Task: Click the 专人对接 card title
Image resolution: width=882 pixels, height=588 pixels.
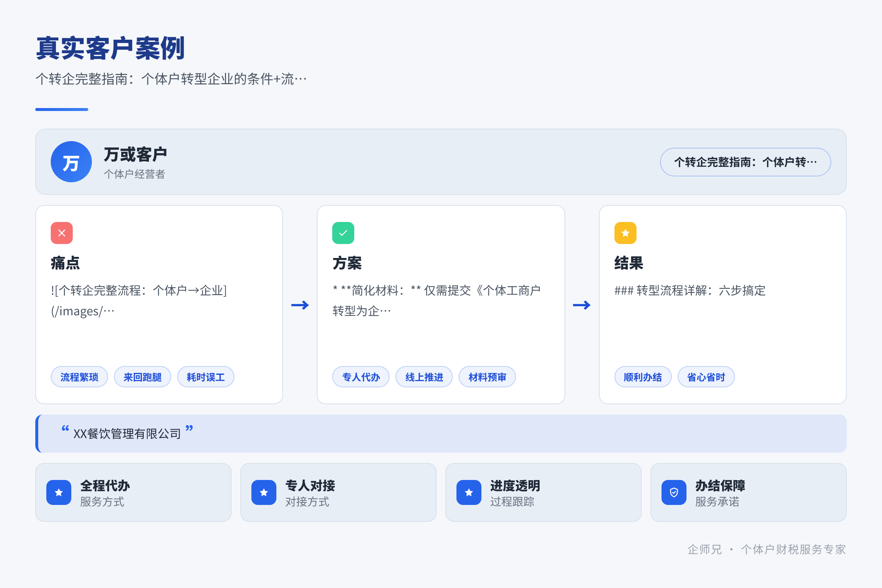Action: 310,485
